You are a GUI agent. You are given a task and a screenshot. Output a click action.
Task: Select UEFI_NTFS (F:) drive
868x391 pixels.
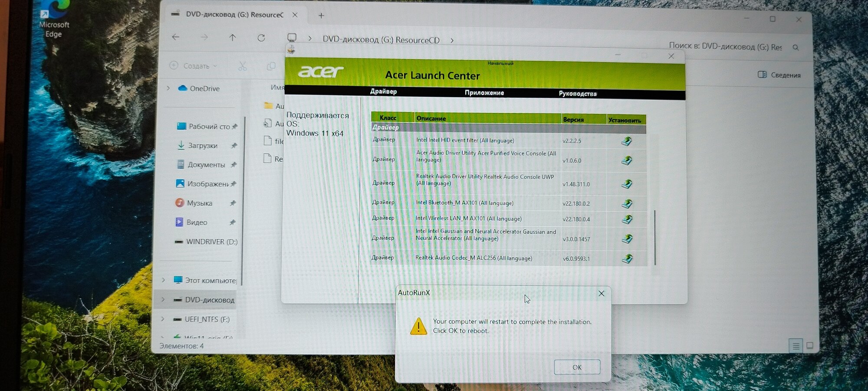(201, 319)
